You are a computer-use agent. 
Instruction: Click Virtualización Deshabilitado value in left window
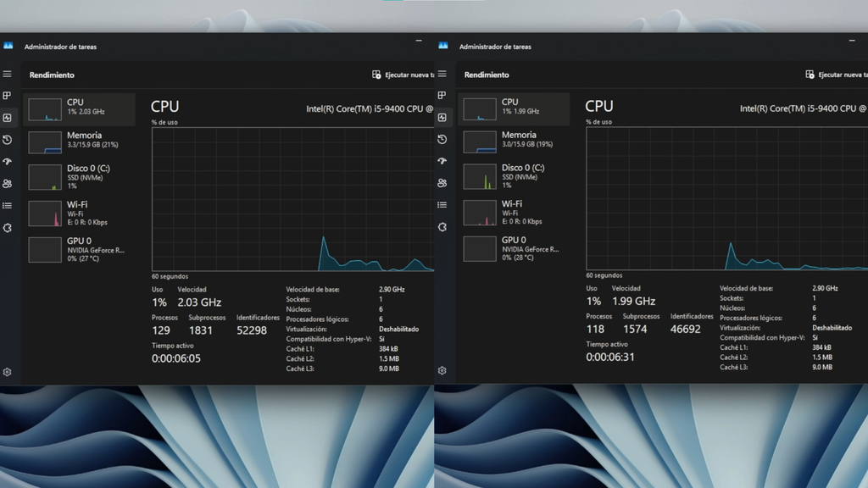(x=398, y=330)
